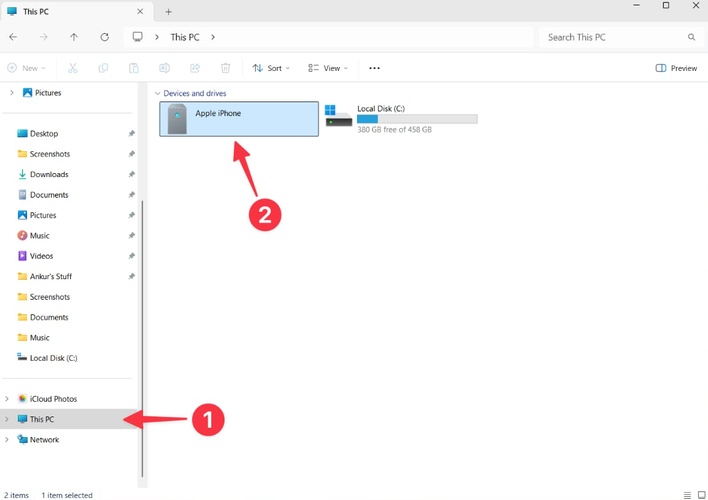Open Downloads in the sidebar
The image size is (708, 500).
click(x=42, y=174)
